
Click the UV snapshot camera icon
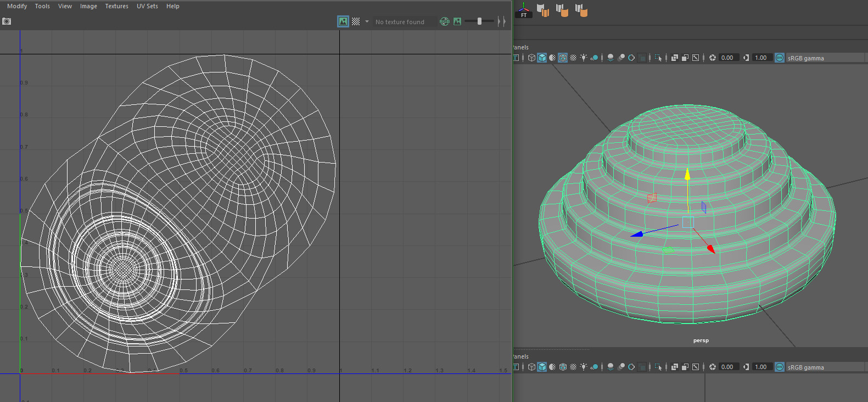point(7,21)
